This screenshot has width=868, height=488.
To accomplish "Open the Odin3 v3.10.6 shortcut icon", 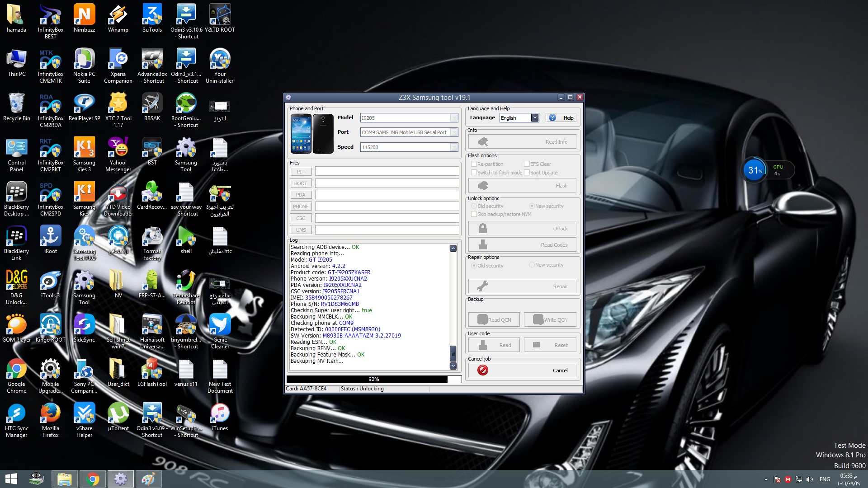I will [186, 21].
